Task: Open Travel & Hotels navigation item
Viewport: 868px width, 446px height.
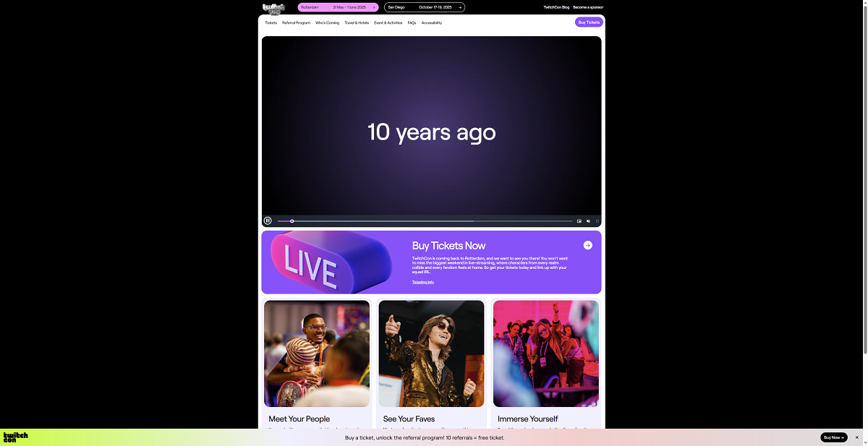Action: pos(357,22)
